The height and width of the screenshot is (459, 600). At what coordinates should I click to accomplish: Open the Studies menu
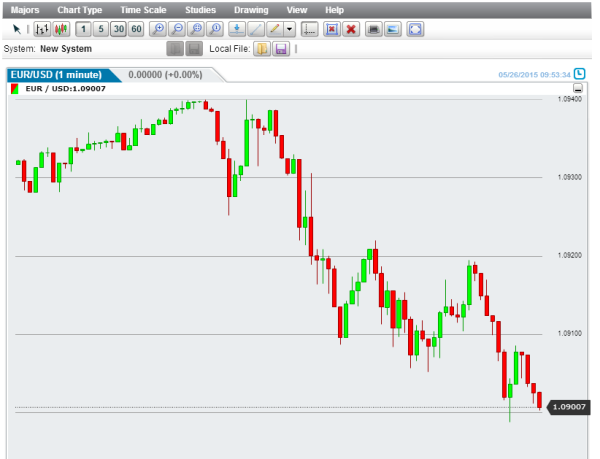click(x=201, y=10)
